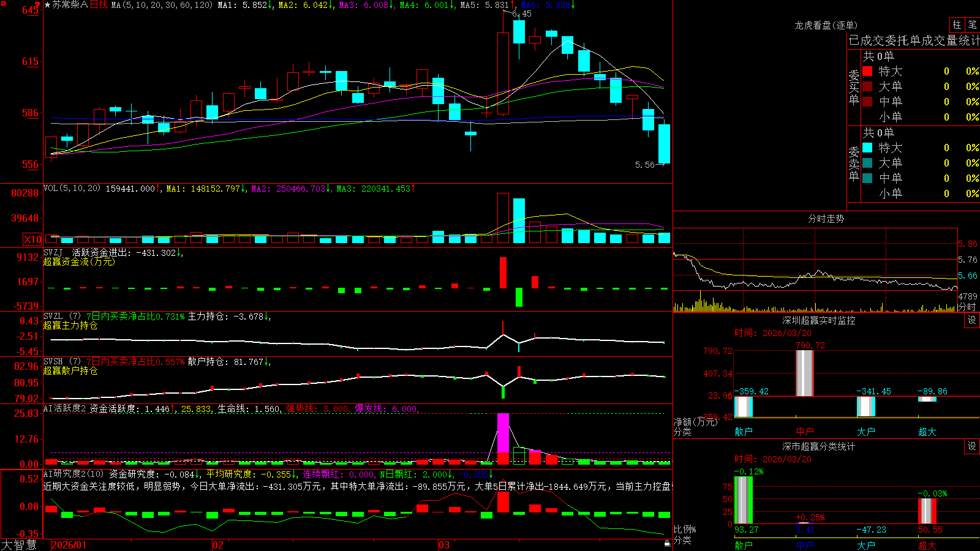Switch order view to 笔 tick mode
Viewport: 980px width, 551px height.
click(972, 24)
